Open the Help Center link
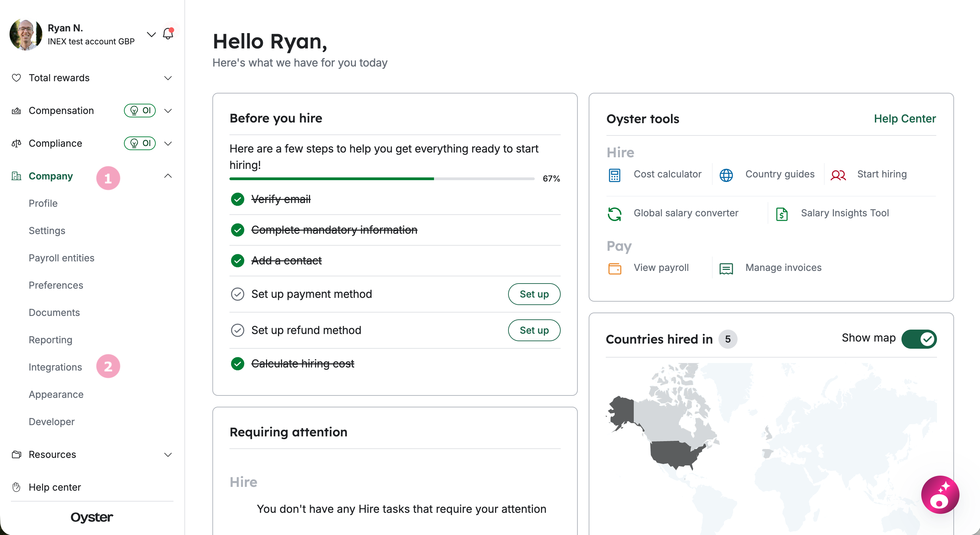The image size is (980, 535). click(x=905, y=119)
